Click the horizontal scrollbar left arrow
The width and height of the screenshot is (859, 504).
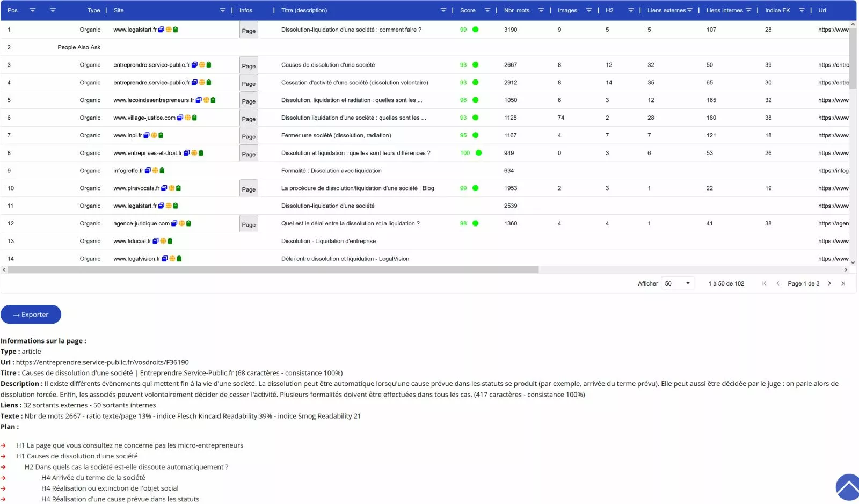coord(4,270)
